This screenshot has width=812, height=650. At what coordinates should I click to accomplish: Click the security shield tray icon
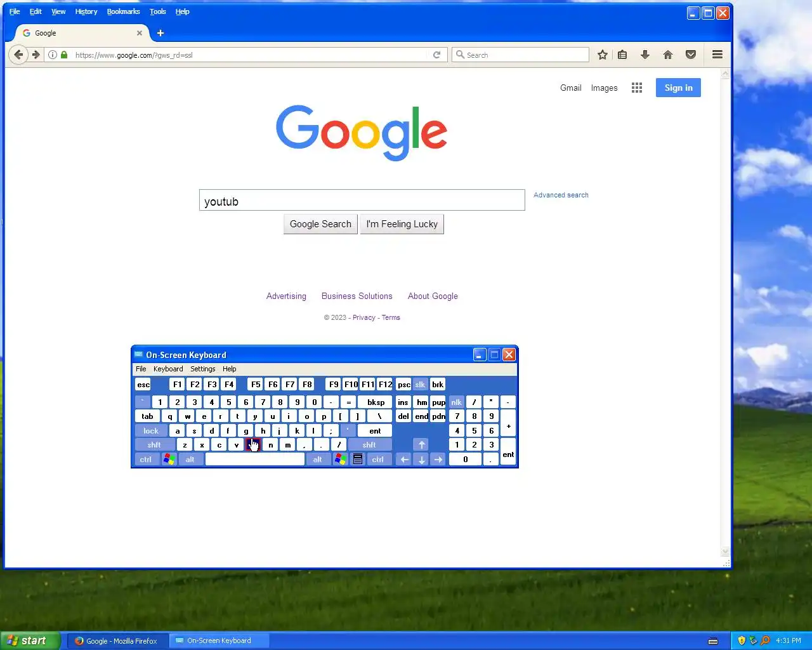pos(742,640)
